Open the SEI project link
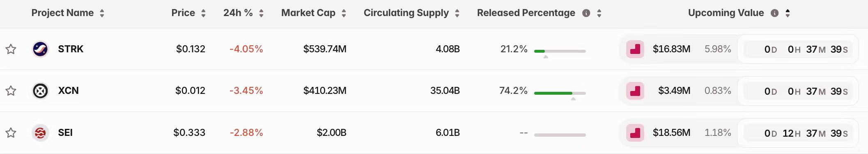868x154 pixels. 65,133
